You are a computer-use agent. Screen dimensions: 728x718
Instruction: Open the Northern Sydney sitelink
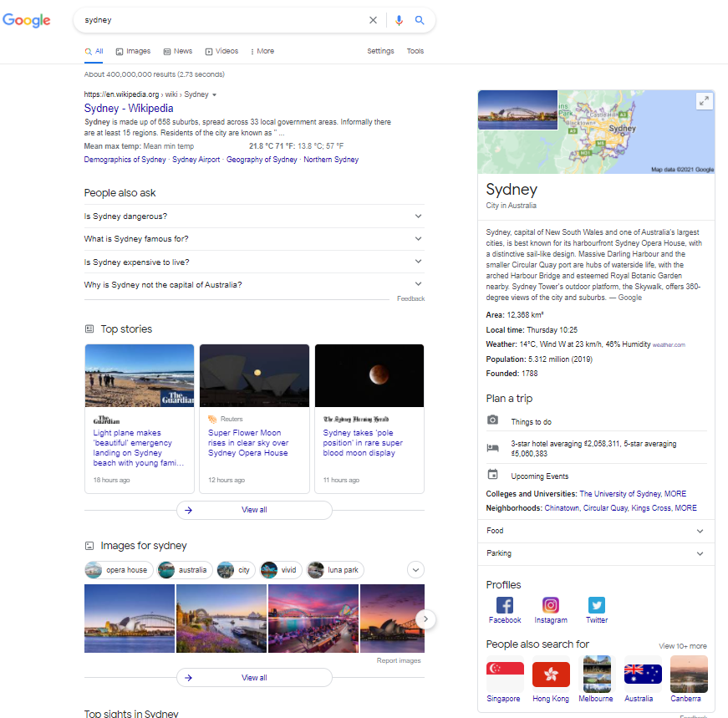coord(331,160)
